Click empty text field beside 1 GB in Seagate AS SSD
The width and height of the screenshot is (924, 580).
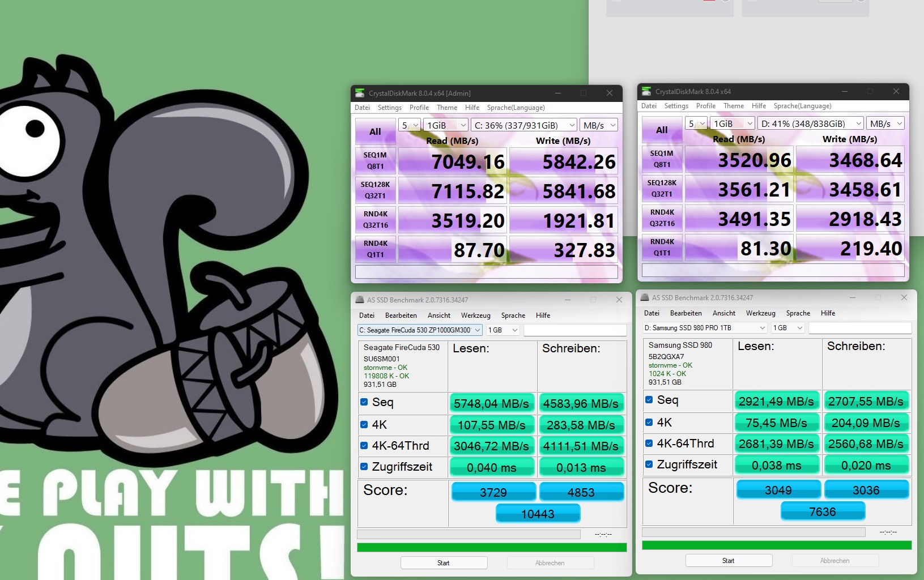(575, 330)
